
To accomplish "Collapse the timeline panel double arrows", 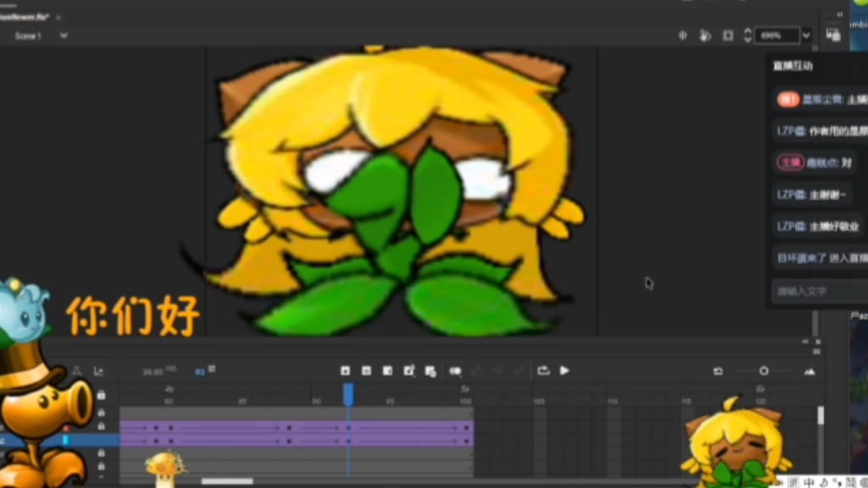I will point(805,342).
